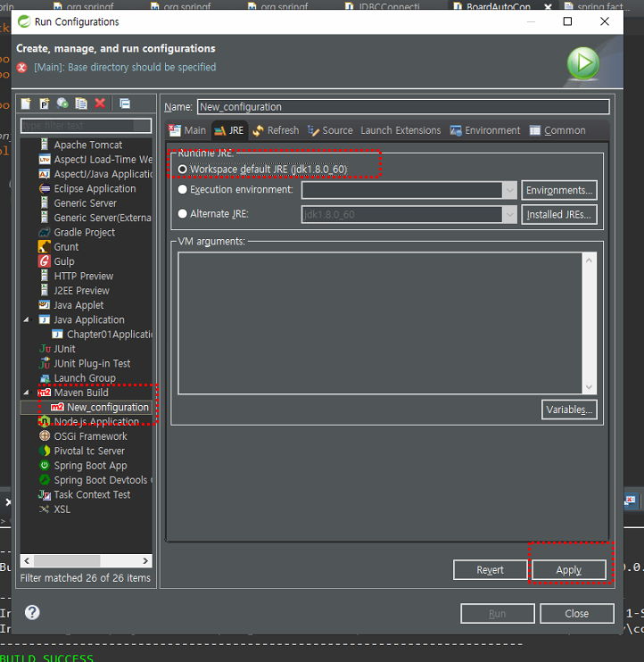Click horizontal scrollbar right arrow in tree
Image resolution: width=644 pixels, height=662 pixels.
point(145,560)
